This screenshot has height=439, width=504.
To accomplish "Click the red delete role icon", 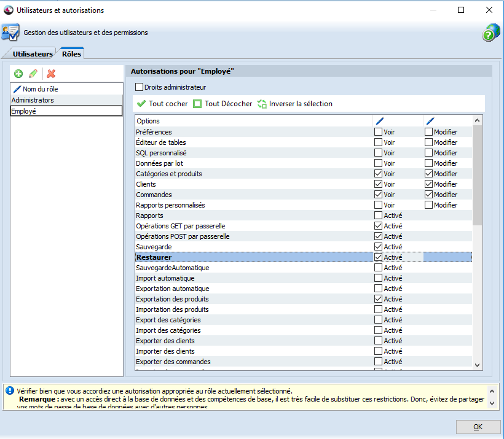I will click(x=51, y=74).
